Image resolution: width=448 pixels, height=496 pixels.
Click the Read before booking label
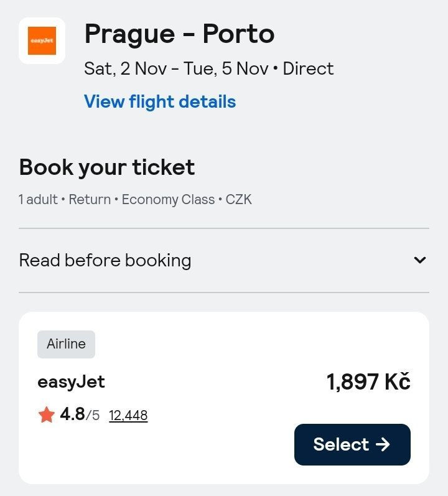105,260
